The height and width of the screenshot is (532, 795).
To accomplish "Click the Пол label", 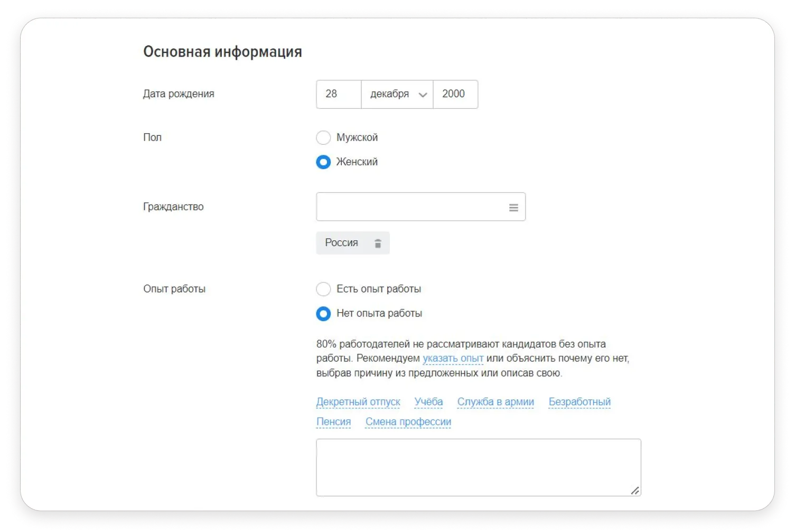I will click(x=152, y=137).
